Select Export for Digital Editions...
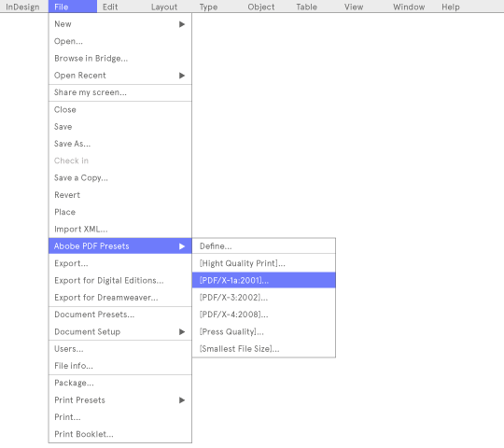Viewport: 504px width, 448px height. point(120,280)
